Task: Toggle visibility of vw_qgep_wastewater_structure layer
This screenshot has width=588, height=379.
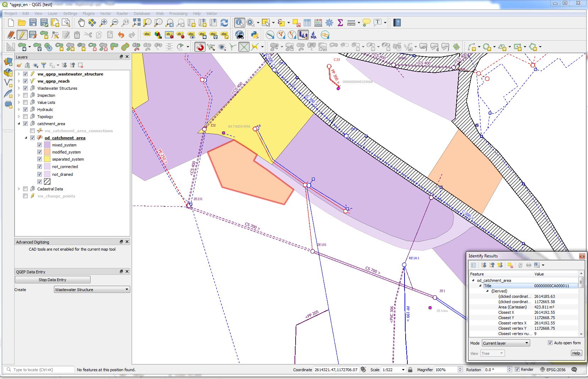Action: 25,74
